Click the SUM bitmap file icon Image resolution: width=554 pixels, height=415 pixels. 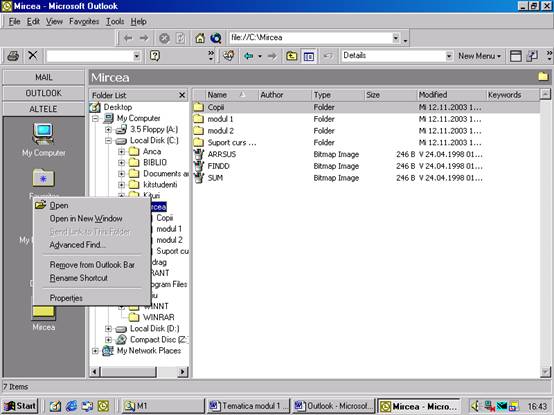point(199,178)
